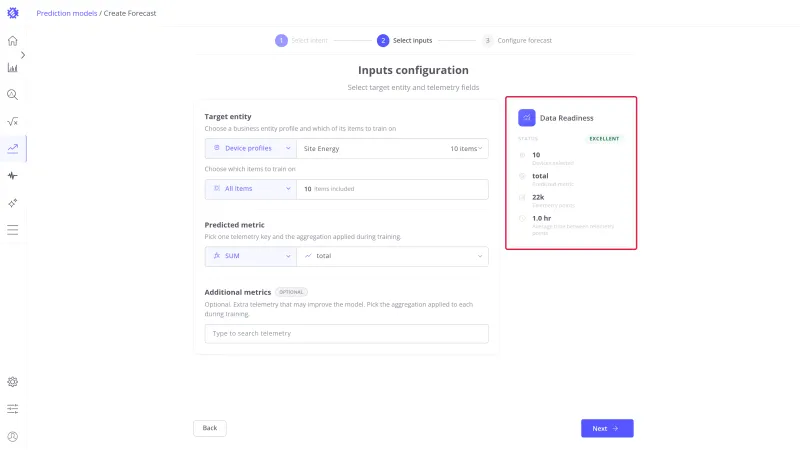Viewport: 800px width, 450px height.
Task: Select step 2 Select inputs
Action: pyautogui.click(x=405, y=40)
